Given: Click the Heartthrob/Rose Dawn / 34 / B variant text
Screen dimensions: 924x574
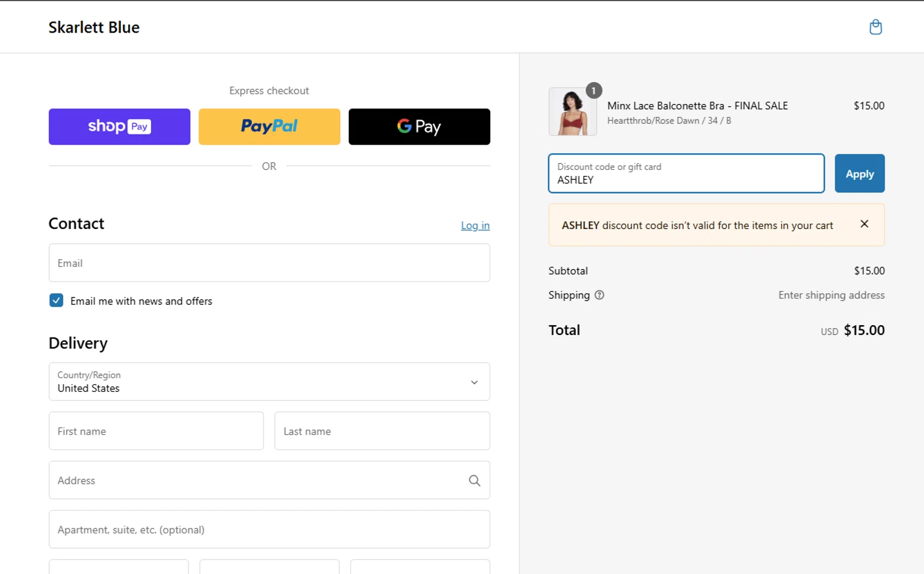Looking at the screenshot, I should point(669,121).
